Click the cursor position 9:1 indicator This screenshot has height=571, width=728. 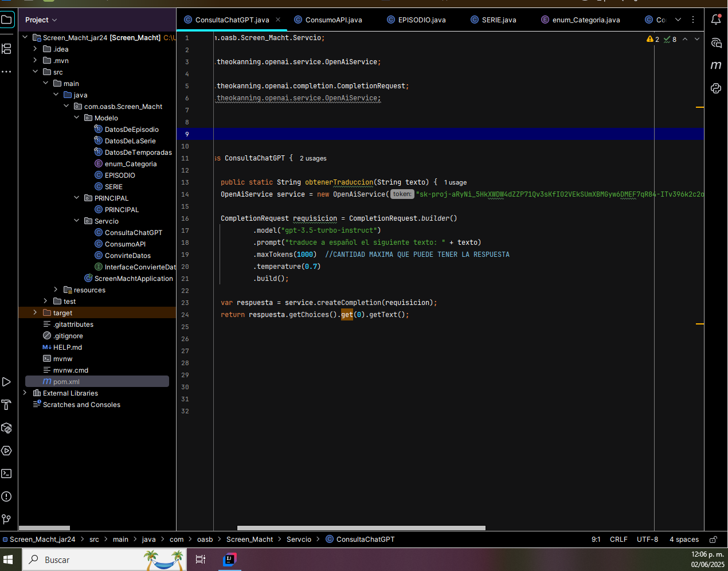596,539
